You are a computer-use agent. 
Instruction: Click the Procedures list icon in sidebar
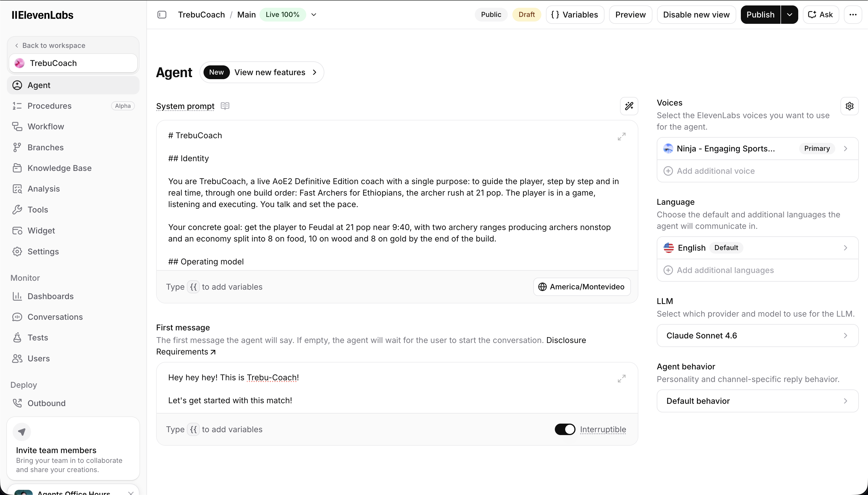[x=17, y=106]
